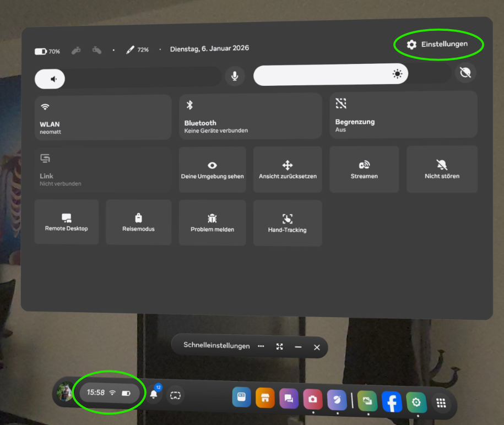The image size is (504, 425).
Task: Open the app library grid icon
Action: (441, 403)
